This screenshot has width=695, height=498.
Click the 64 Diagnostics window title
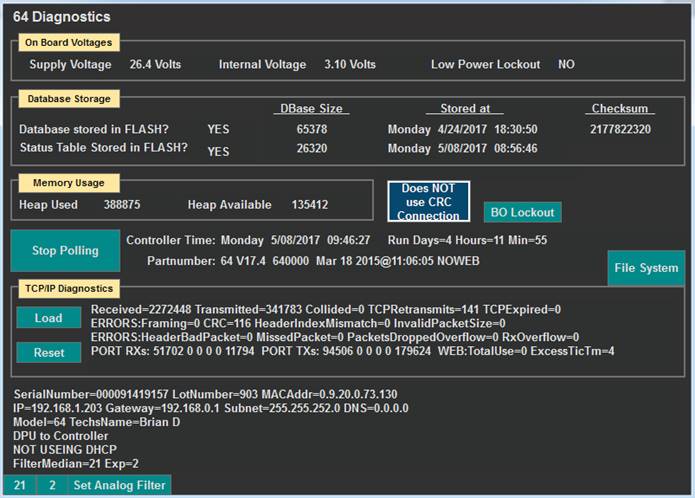pos(62,17)
